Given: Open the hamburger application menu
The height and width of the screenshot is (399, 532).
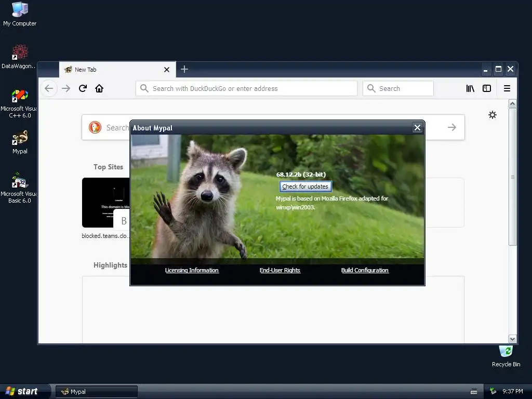Looking at the screenshot, I should coord(507,88).
